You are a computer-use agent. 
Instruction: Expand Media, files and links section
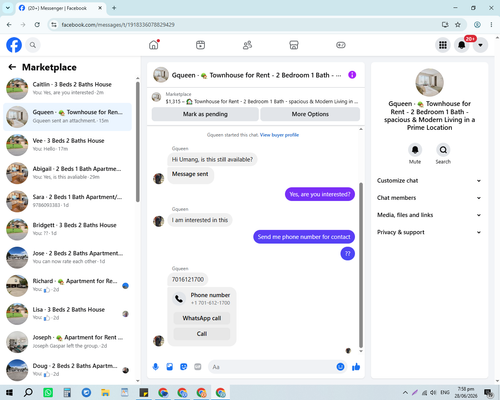429,215
